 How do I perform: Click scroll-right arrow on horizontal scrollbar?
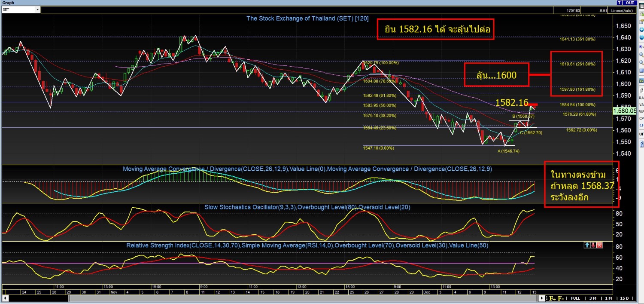(543, 298)
